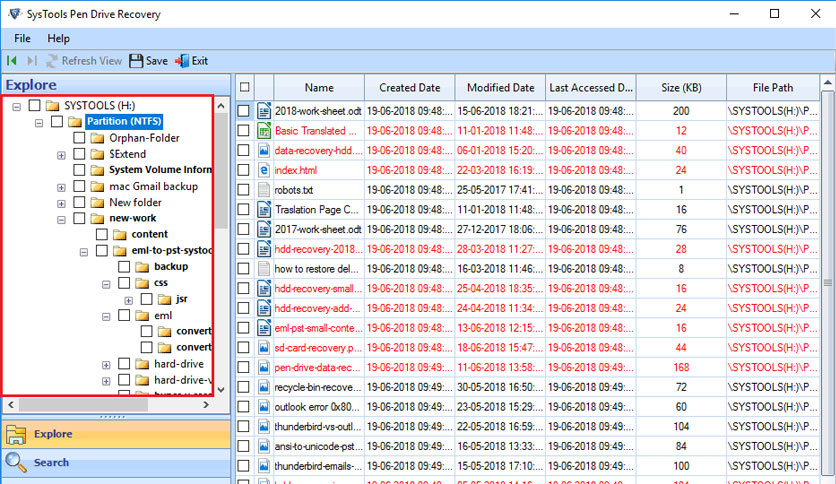The height and width of the screenshot is (484, 836).
Task: Expand the New folder node
Action: [61, 204]
